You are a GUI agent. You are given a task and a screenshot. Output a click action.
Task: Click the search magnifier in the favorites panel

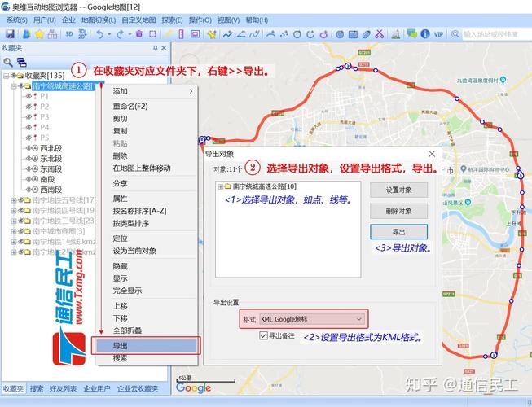tap(8, 62)
